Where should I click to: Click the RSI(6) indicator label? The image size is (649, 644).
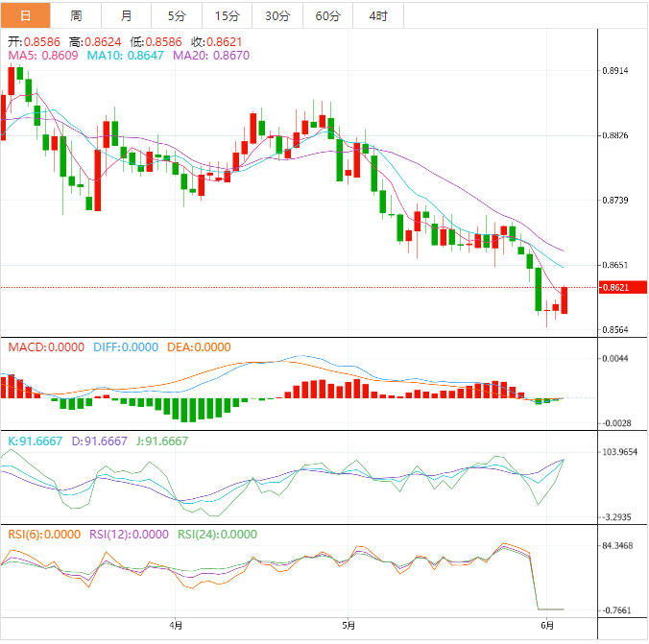pos(44,535)
